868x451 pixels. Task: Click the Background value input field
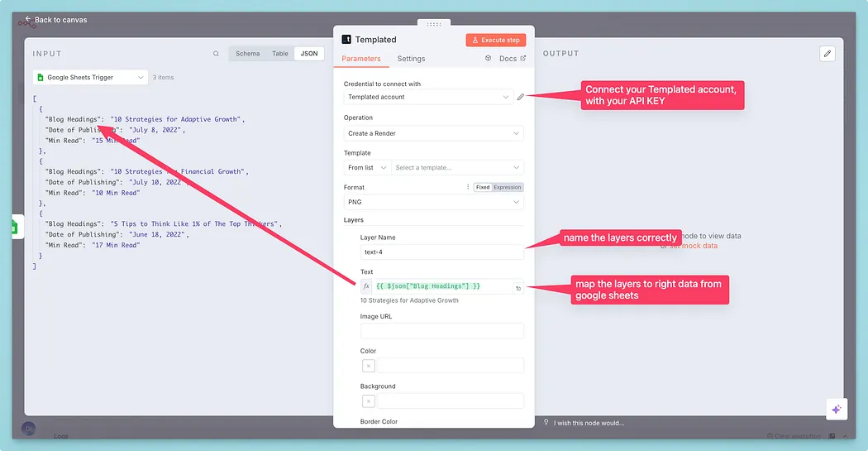[x=450, y=401]
